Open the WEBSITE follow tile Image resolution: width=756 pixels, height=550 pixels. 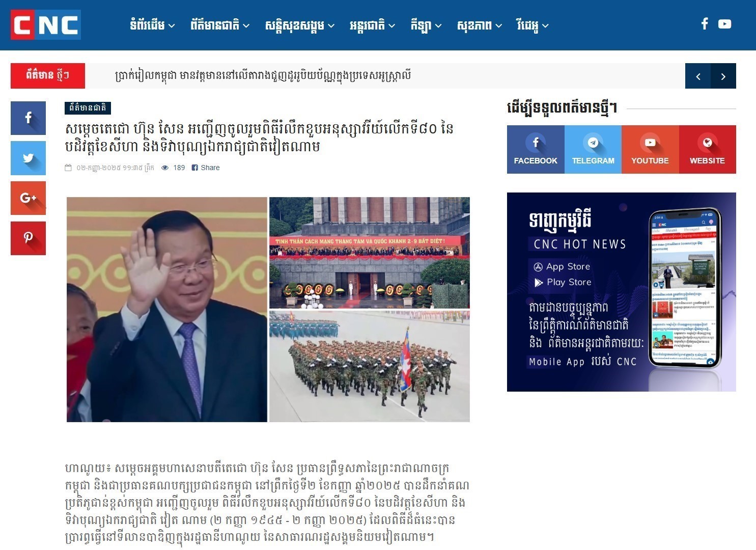click(708, 150)
